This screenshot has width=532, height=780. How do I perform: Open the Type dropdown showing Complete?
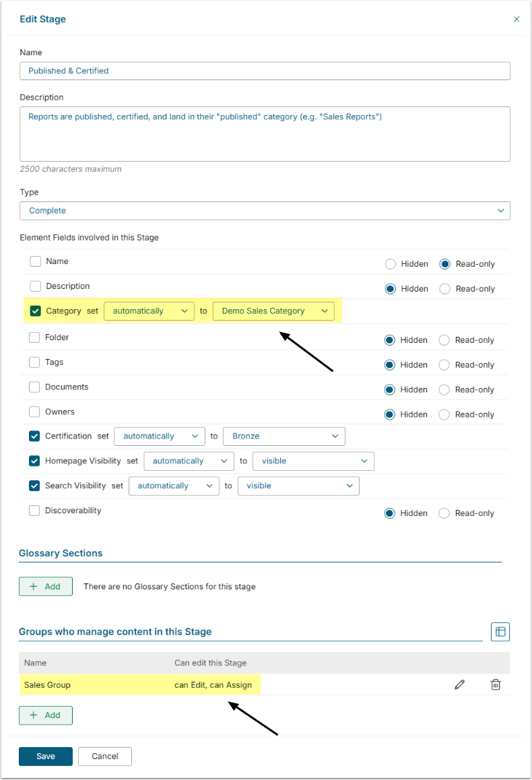click(265, 211)
